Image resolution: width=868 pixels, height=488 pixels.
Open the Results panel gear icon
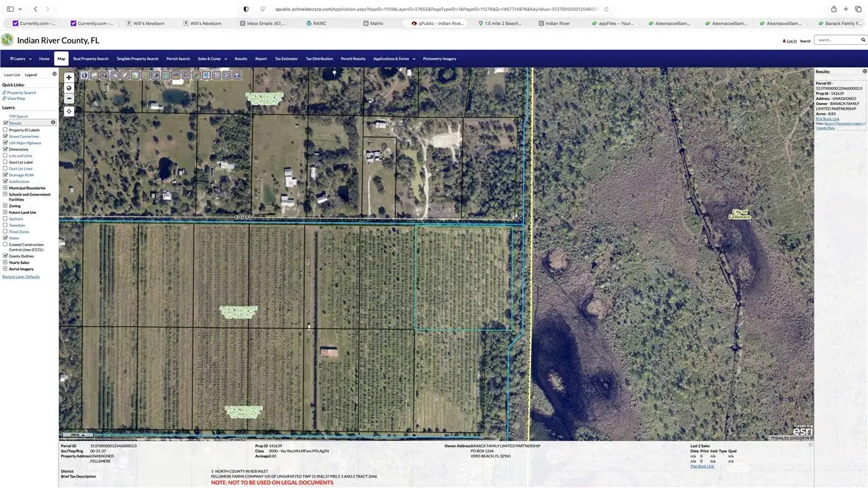coord(864,71)
